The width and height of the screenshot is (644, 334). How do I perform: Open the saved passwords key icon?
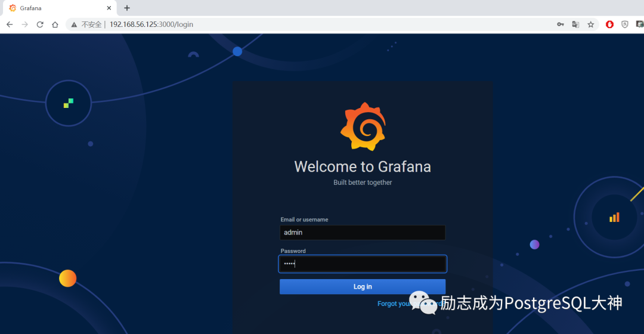click(x=560, y=24)
